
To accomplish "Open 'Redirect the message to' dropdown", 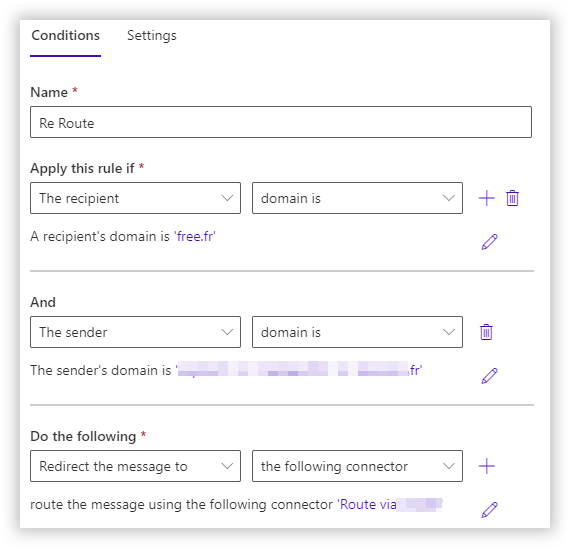I will pyautogui.click(x=135, y=466).
